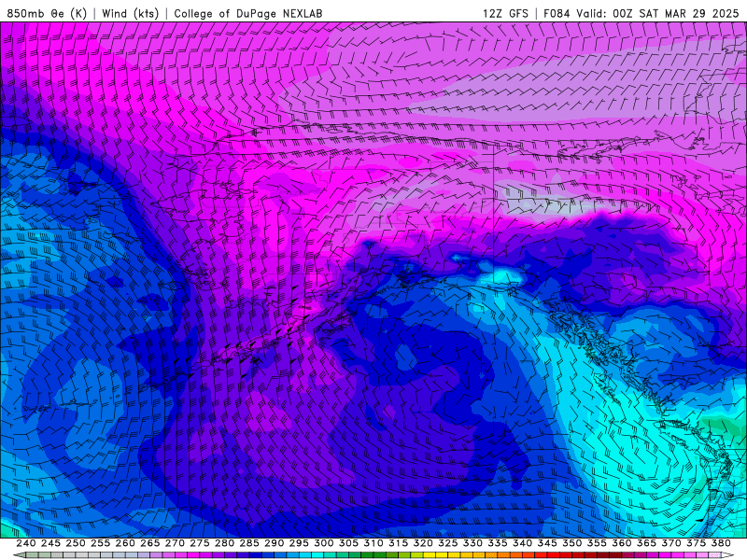Select the 250 color scale label

click(x=76, y=543)
